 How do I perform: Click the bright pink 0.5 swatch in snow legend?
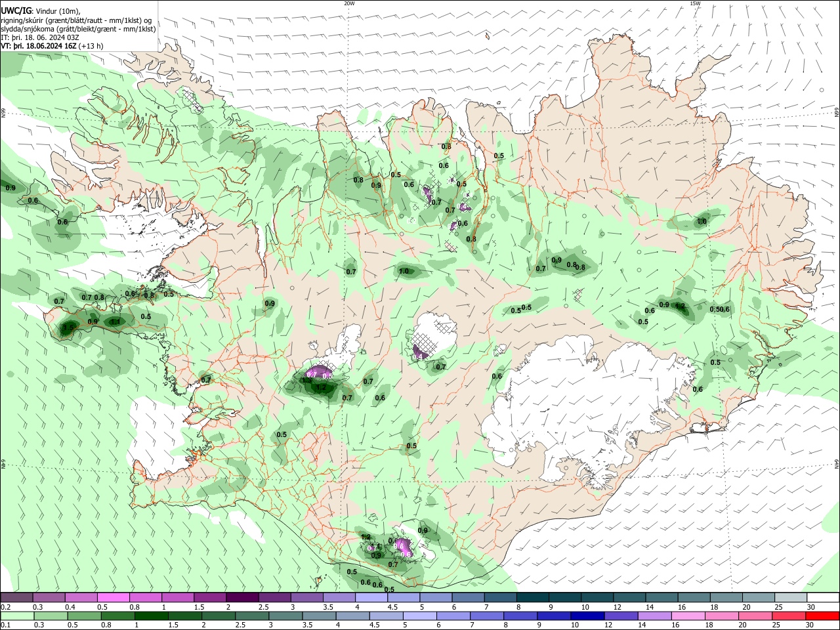point(113,598)
